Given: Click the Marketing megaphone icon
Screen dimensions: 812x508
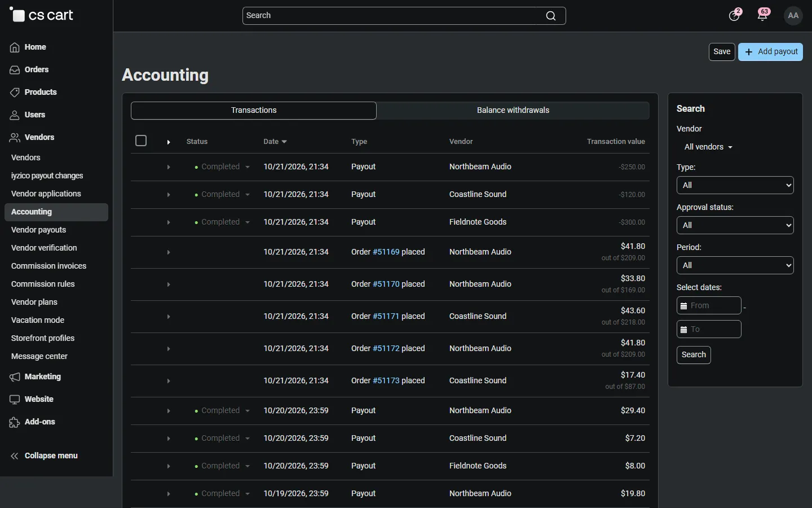Looking at the screenshot, I should [15, 377].
